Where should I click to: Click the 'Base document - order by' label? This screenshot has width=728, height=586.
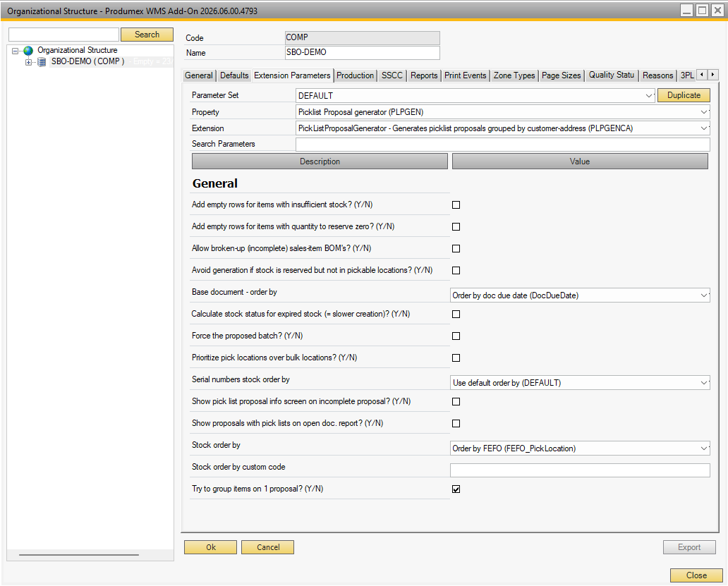(234, 292)
